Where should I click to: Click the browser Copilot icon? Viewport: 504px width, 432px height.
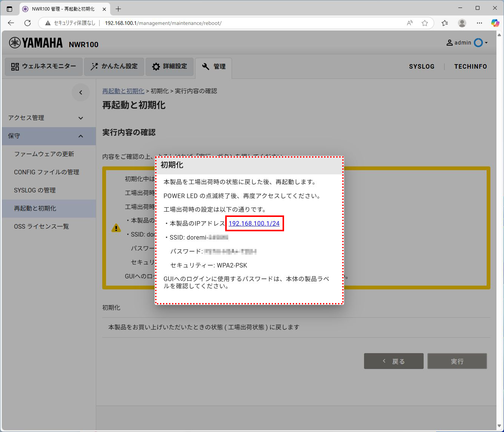click(495, 23)
